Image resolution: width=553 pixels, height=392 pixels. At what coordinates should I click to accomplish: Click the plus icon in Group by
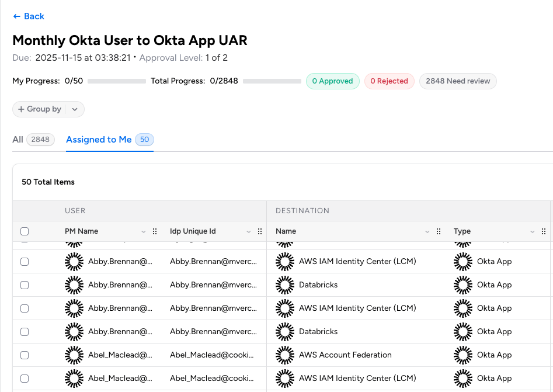[21, 109]
